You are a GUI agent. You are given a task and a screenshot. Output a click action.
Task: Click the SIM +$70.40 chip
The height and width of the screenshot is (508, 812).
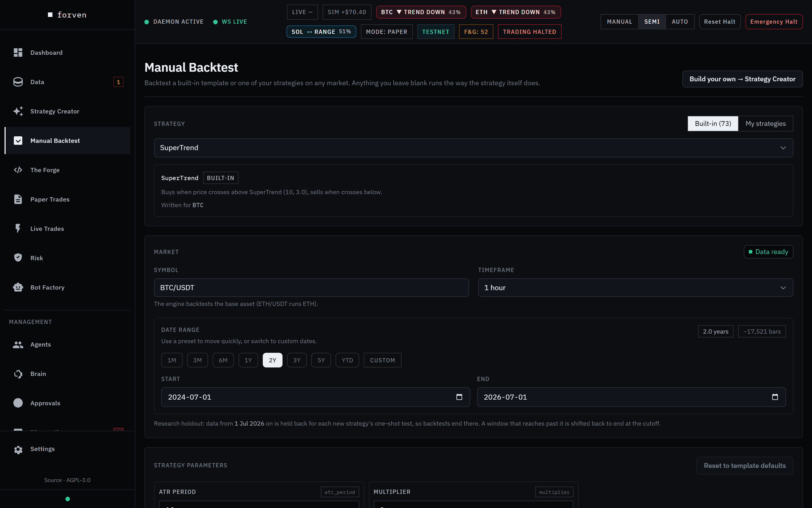pyautogui.click(x=347, y=12)
